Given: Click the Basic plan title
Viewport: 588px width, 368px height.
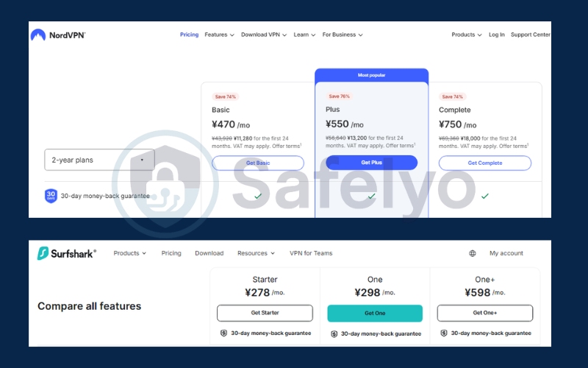Looking at the screenshot, I should (220, 110).
